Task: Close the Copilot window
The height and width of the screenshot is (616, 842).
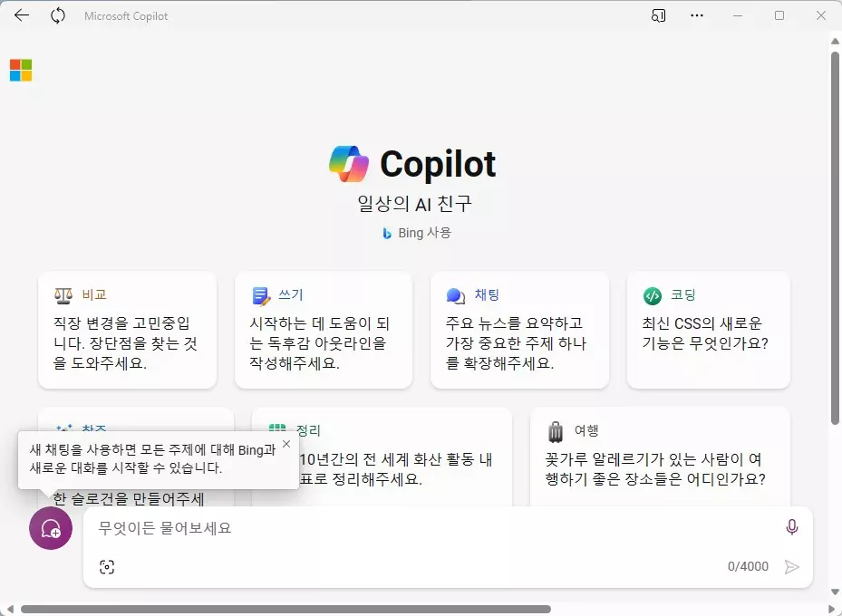Action: (821, 15)
